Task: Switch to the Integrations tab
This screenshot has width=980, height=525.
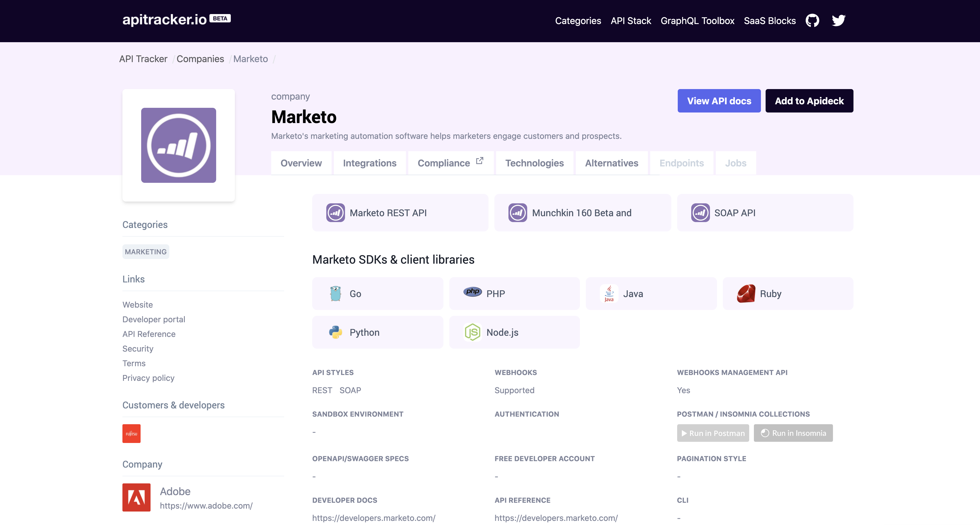Action: (x=369, y=163)
